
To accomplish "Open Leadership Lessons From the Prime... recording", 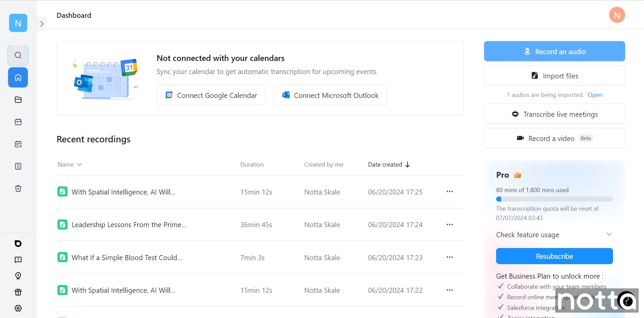I will coord(129,225).
